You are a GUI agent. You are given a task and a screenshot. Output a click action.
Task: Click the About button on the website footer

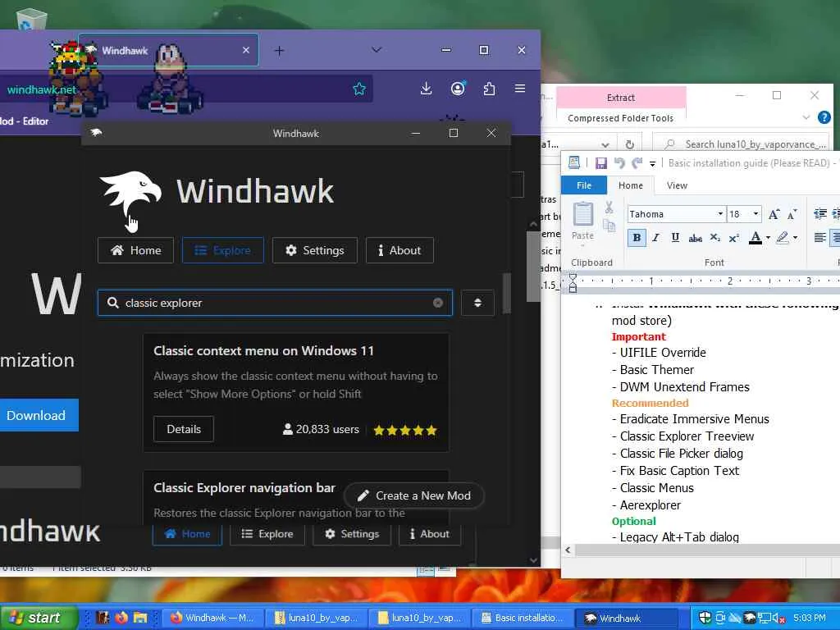[430, 534]
